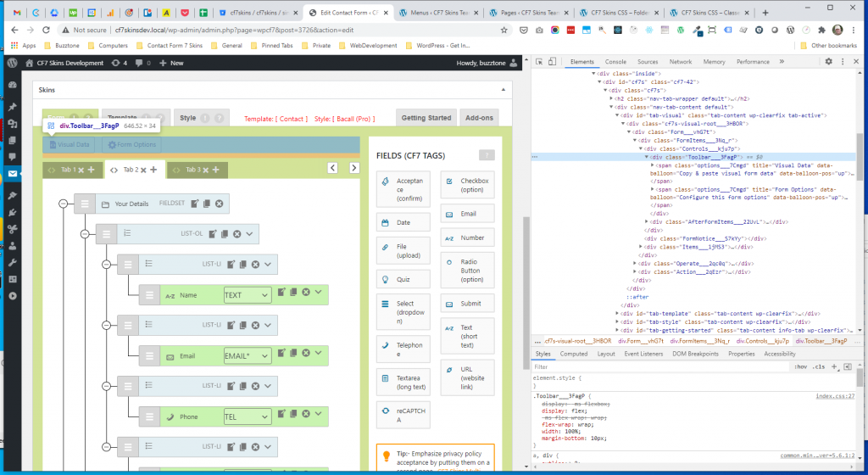Click the New Style Rule plus icon
Image resolution: width=868 pixels, height=475 pixels.
click(835, 366)
